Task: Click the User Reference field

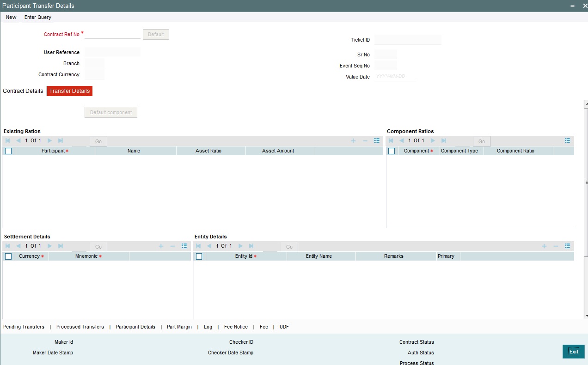Action: click(x=112, y=52)
